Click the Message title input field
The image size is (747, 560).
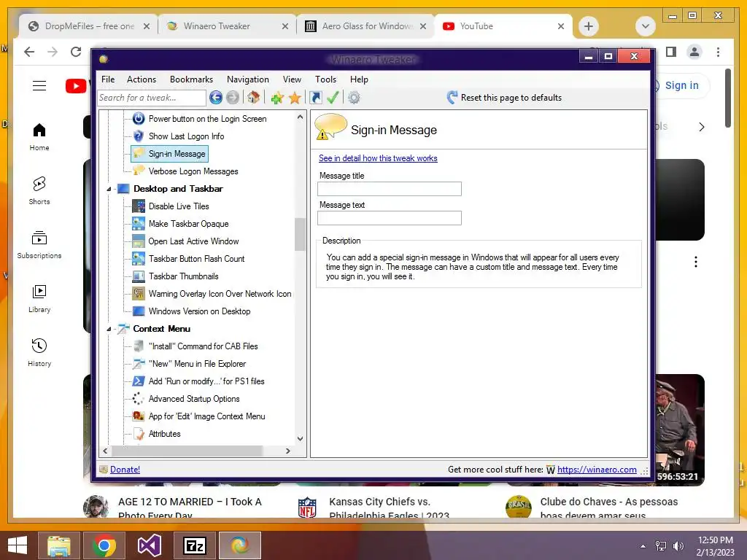pos(390,189)
